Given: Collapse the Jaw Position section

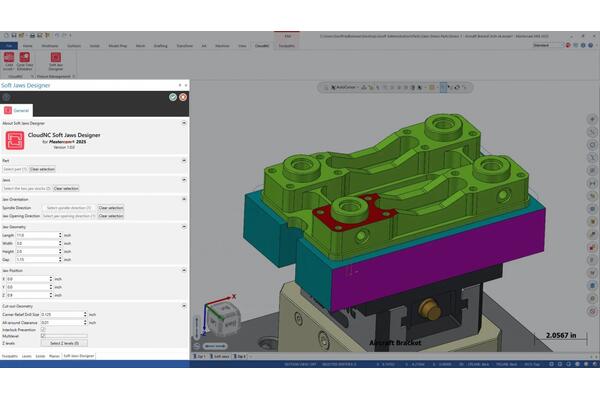Looking at the screenshot, I should coord(184,270).
